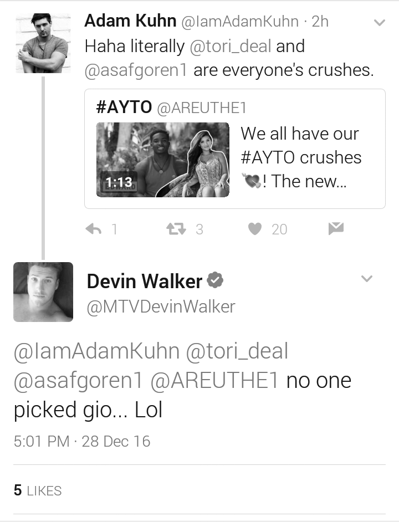The width and height of the screenshot is (399, 532).
Task: Send Adam Kuhn's tweet via direct message
Action: (x=336, y=229)
